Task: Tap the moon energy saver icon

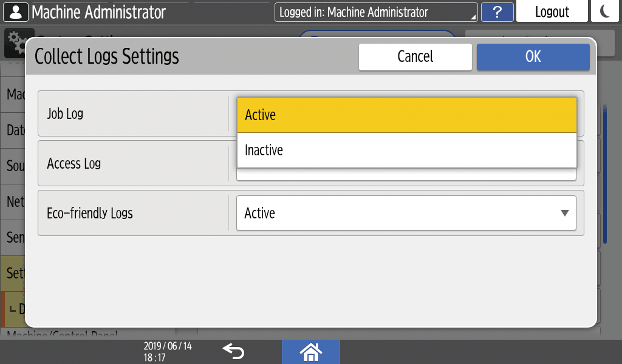Action: pyautogui.click(x=605, y=12)
